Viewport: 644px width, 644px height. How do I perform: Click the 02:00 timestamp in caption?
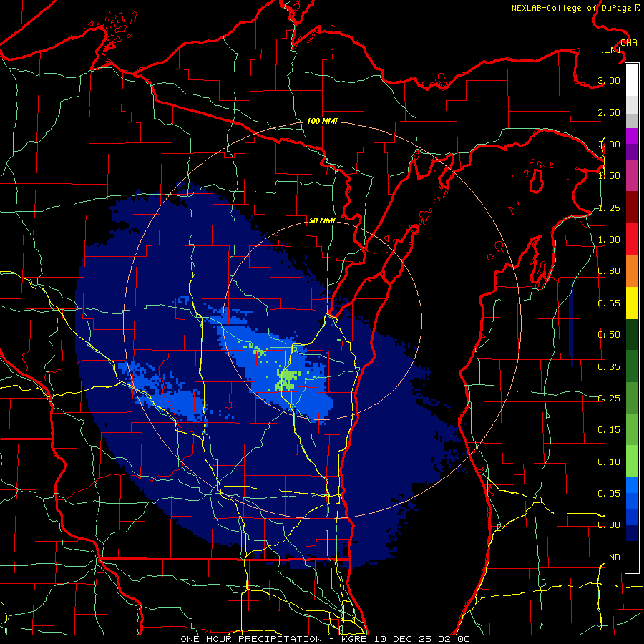[454, 639]
